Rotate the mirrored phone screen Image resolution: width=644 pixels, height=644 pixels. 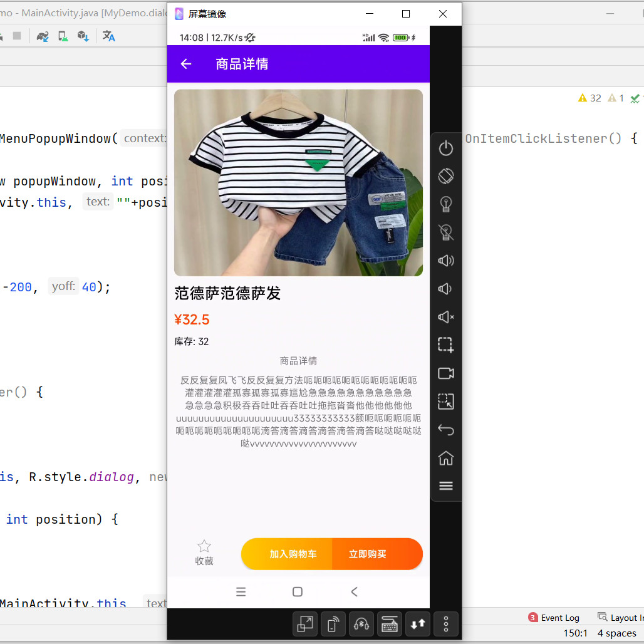[445, 176]
